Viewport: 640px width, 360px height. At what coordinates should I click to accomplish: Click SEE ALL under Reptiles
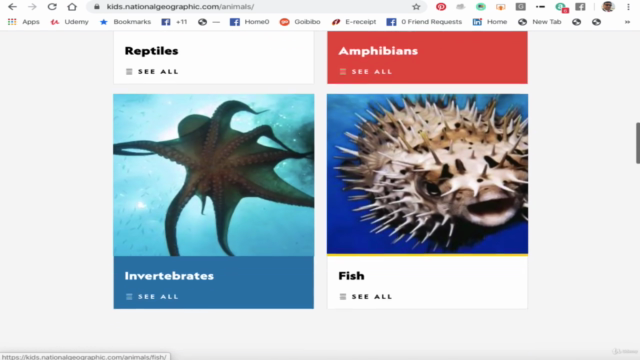152,71
